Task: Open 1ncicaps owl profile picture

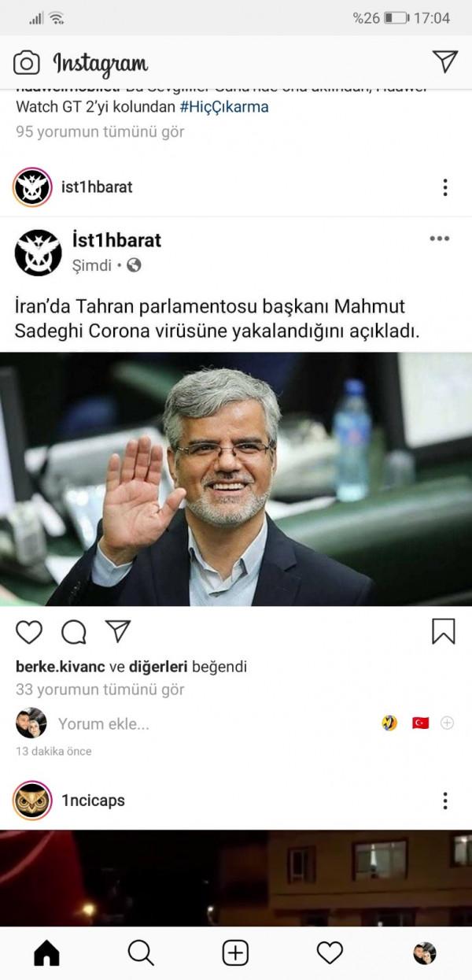Action: [x=32, y=801]
